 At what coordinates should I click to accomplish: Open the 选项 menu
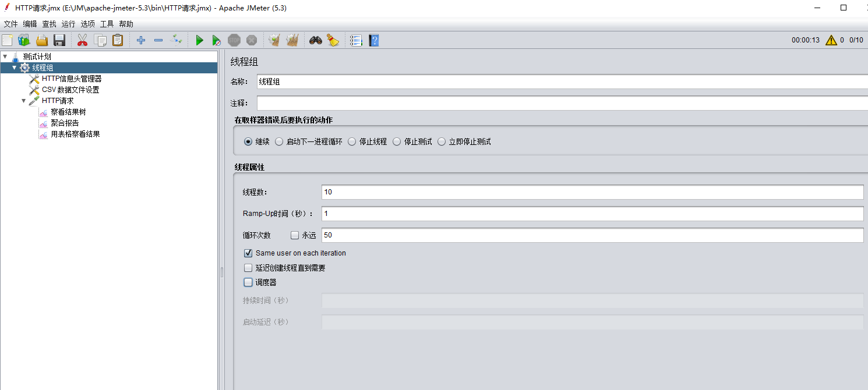coord(87,24)
